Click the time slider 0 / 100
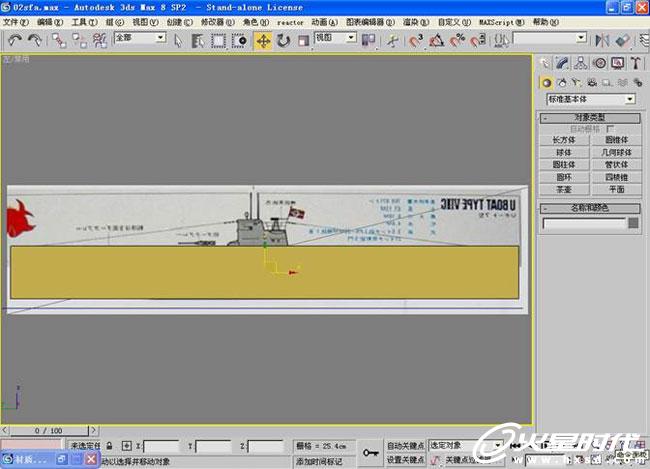 coord(49,430)
